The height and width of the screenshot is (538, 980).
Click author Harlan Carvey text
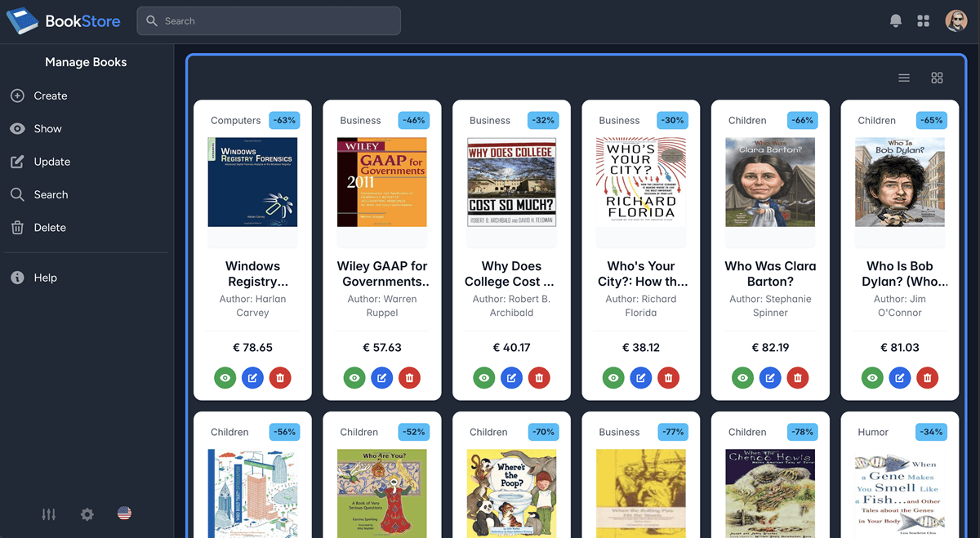253,306
